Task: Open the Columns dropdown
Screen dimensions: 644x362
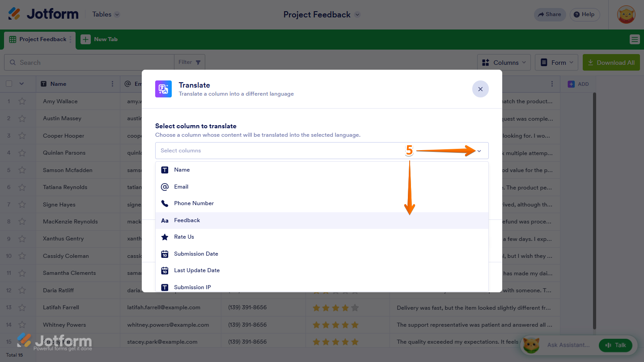Action: [504, 63]
